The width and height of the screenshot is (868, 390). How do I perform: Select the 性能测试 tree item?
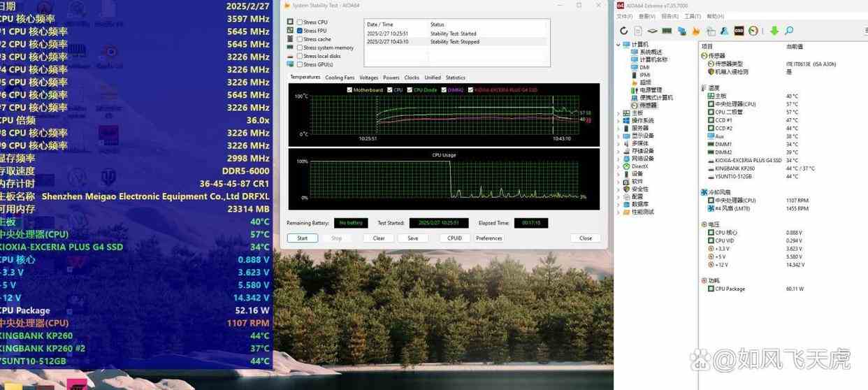(x=643, y=212)
